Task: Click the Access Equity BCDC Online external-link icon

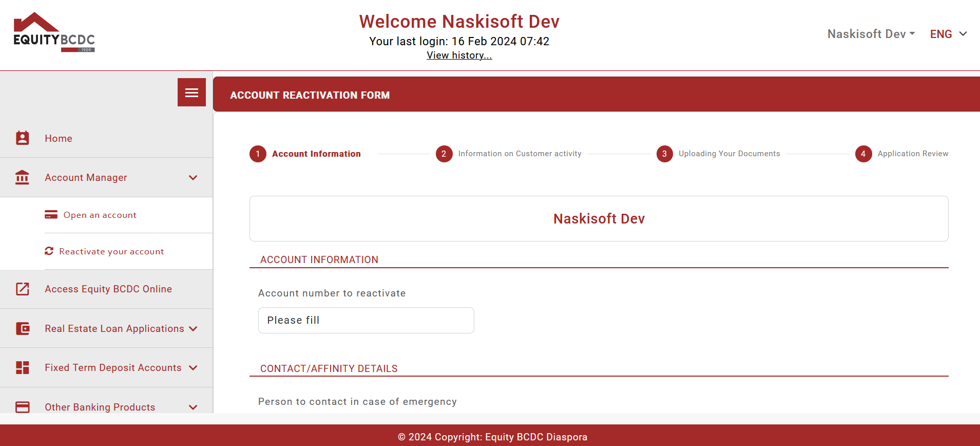Action: (x=23, y=289)
